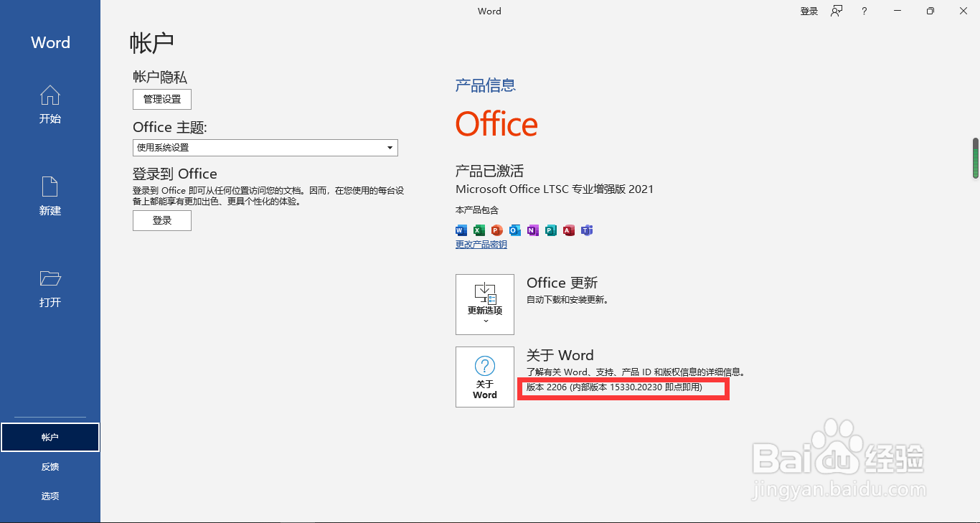This screenshot has height=523, width=980.
Task: Open the 打开 (Open) page in the sidebar
Action: click(50, 288)
